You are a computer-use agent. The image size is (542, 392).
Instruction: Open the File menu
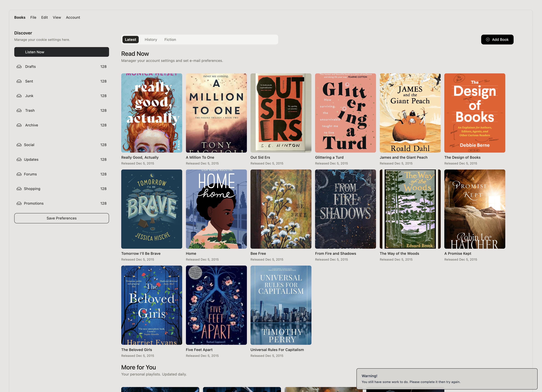(33, 17)
